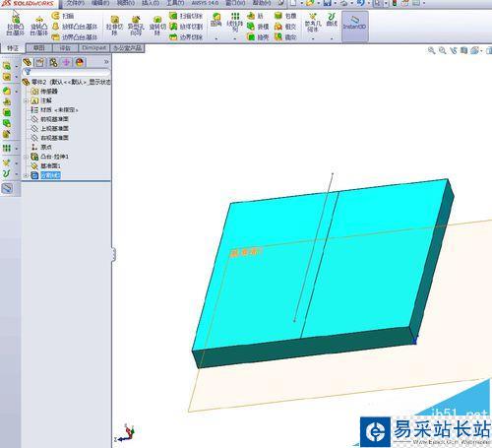Screen dimensions: 492x448
Task: Switch to the 特征 (Features) tab
Action: (x=13, y=48)
